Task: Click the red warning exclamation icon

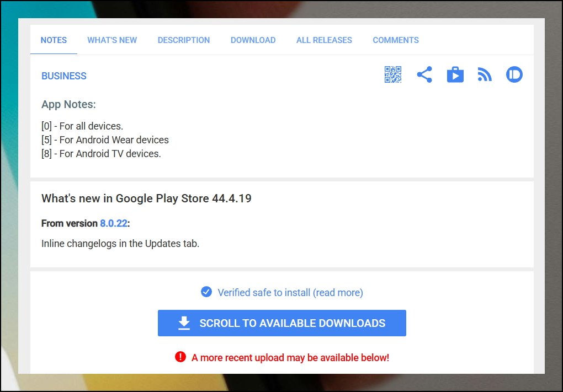Action: [180, 357]
